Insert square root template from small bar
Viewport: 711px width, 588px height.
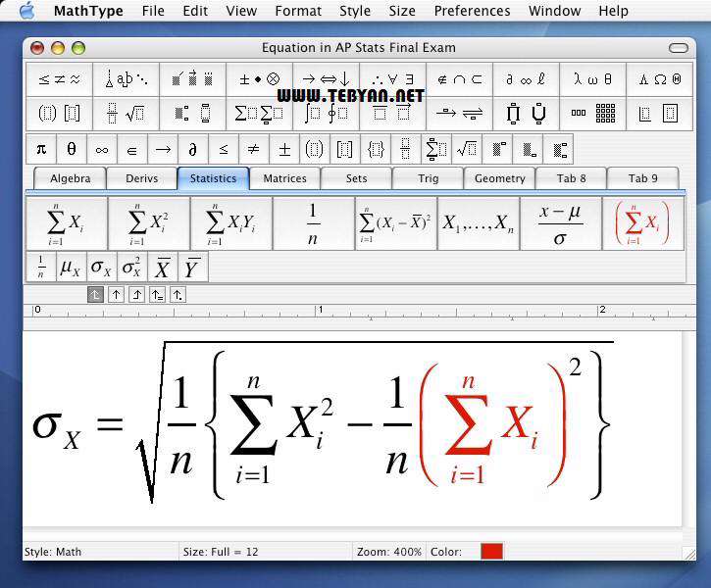tap(467, 149)
